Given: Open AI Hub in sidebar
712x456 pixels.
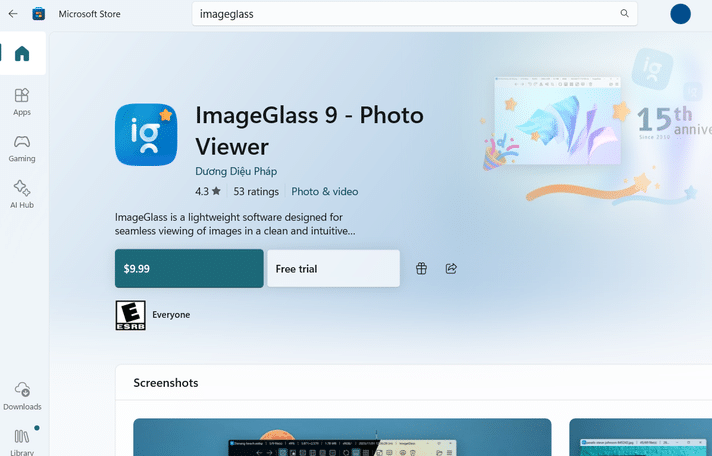Looking at the screenshot, I should [x=22, y=194].
